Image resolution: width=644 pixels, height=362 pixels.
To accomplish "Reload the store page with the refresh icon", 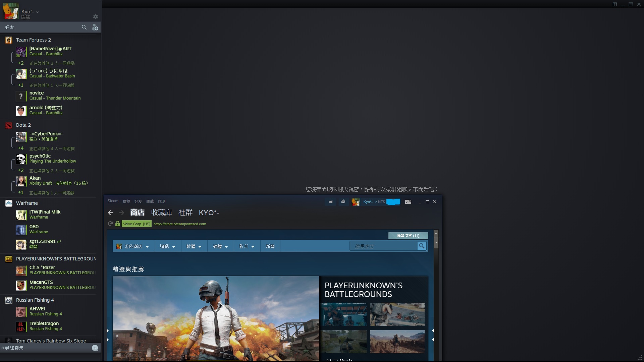I will tap(111, 224).
